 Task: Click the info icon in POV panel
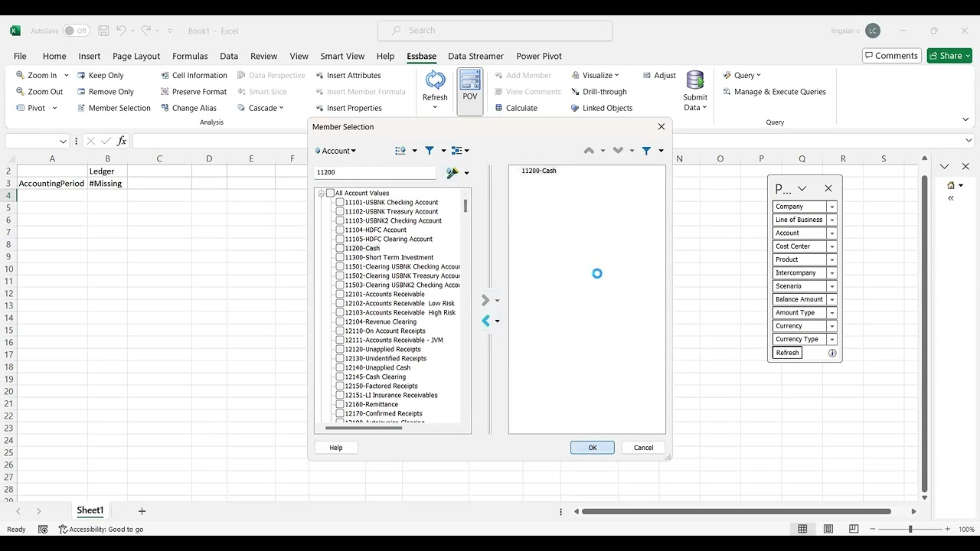832,353
